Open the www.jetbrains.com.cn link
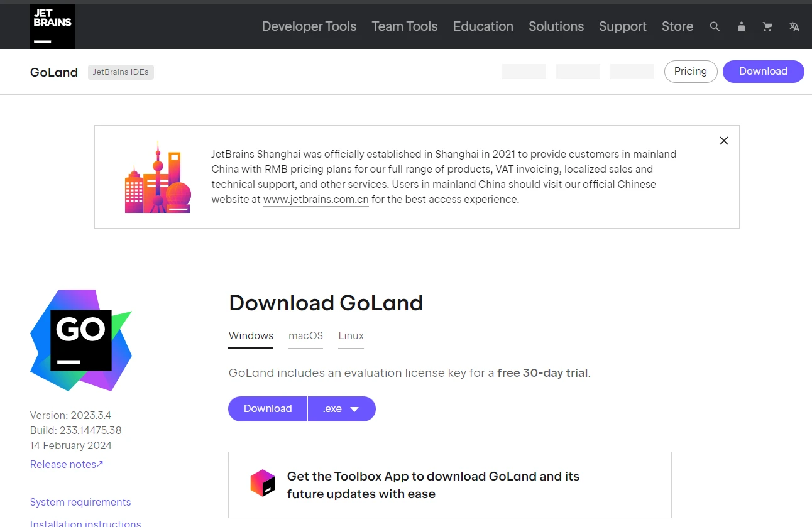Image resolution: width=812 pixels, height=527 pixels. point(316,200)
